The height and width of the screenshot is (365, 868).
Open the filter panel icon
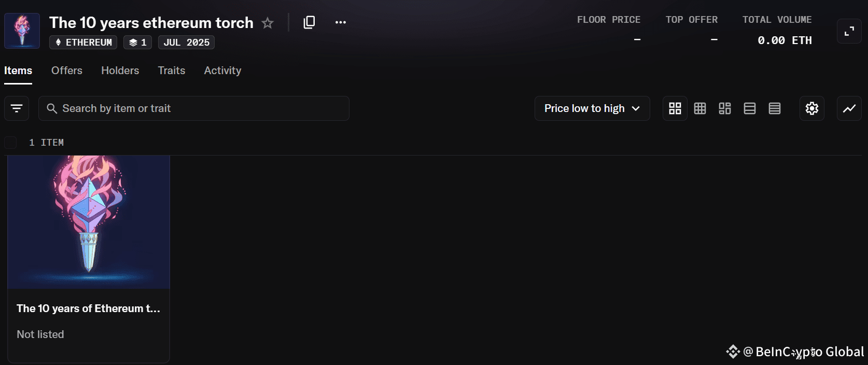tap(17, 108)
